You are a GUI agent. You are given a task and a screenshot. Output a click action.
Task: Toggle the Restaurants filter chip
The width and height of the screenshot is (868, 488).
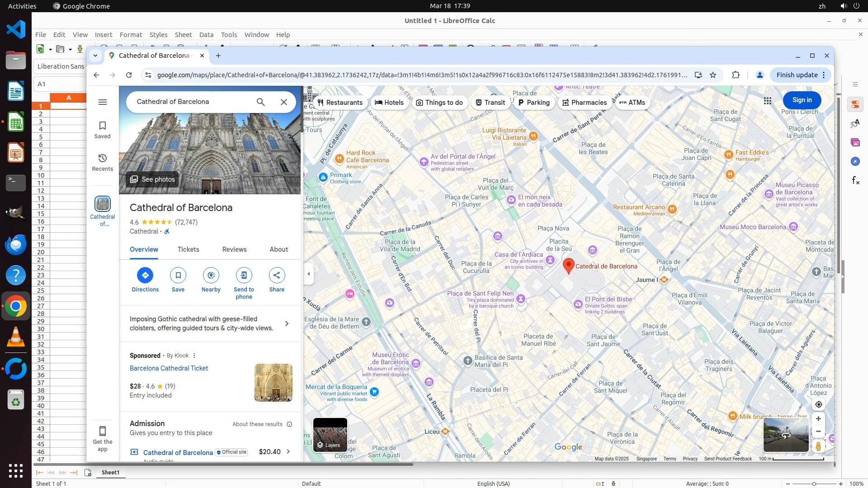[340, 103]
